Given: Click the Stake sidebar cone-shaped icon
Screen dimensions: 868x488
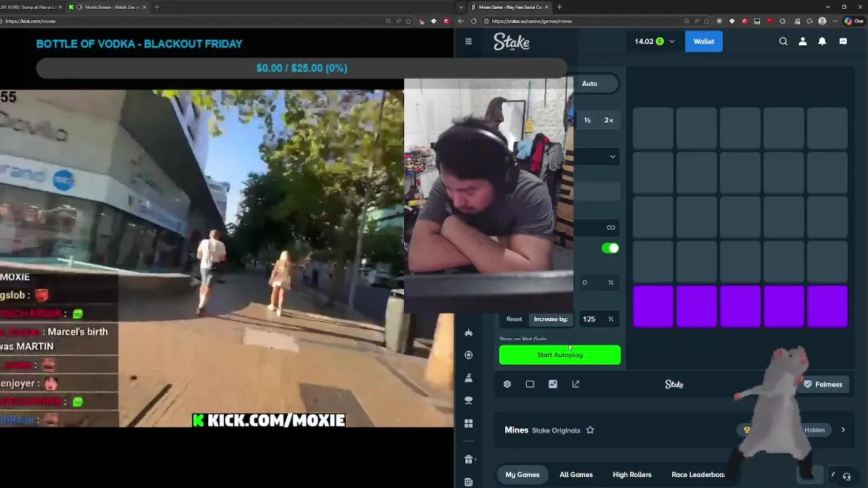Looking at the screenshot, I should (x=469, y=378).
